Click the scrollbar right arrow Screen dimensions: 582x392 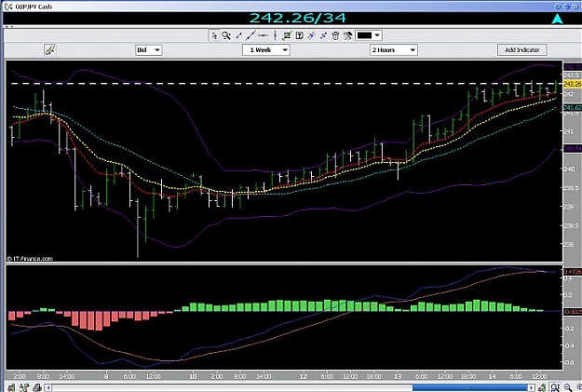click(531, 388)
